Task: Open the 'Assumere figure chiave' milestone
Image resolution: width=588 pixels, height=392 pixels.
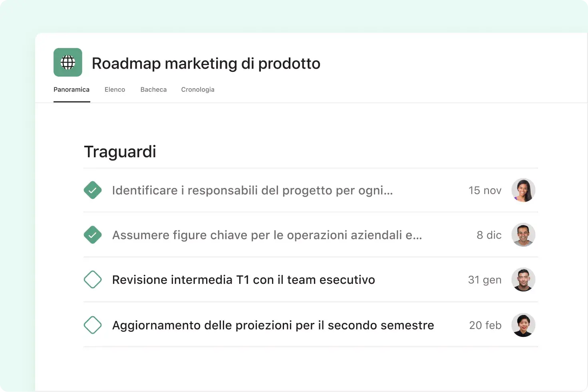Action: [x=266, y=235]
